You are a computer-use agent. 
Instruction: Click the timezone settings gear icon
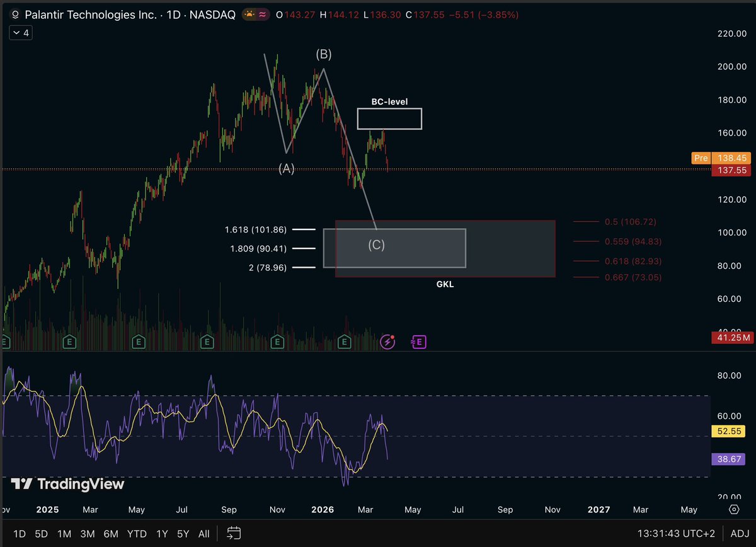pos(734,509)
